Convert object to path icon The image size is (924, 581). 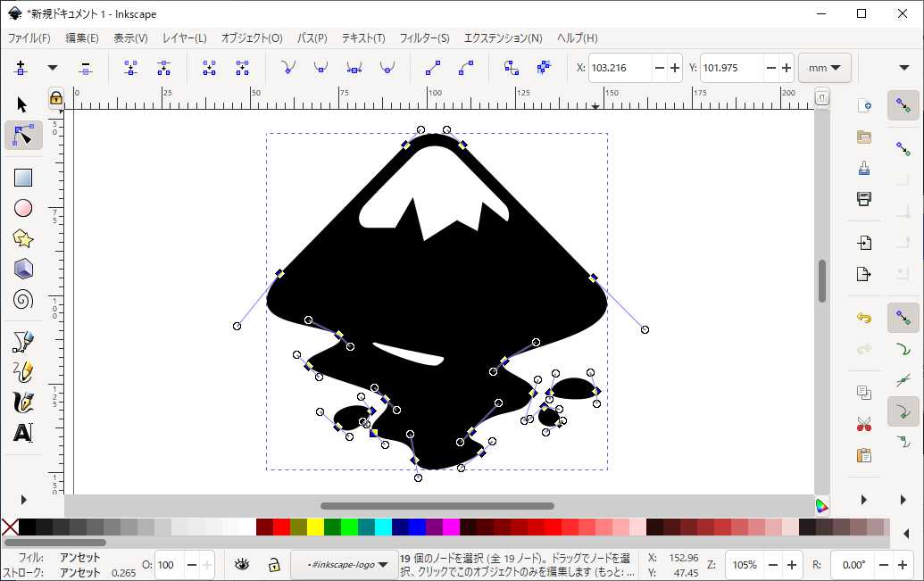coord(511,68)
